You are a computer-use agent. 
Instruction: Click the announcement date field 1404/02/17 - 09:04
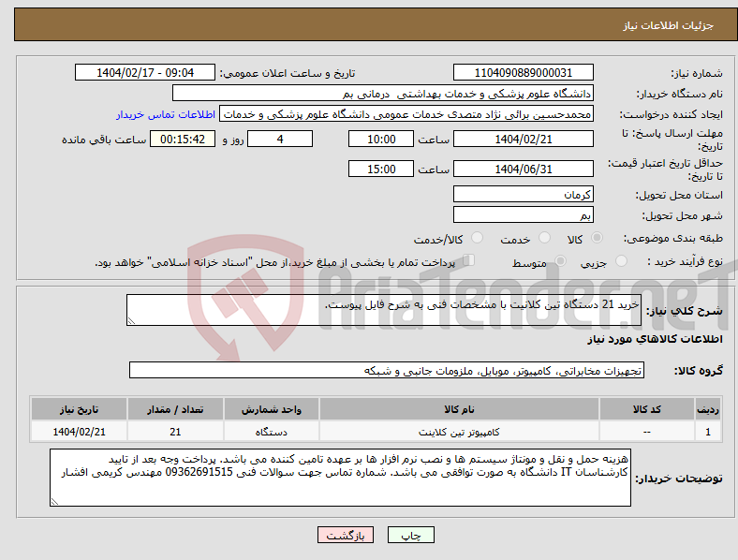[x=145, y=72]
